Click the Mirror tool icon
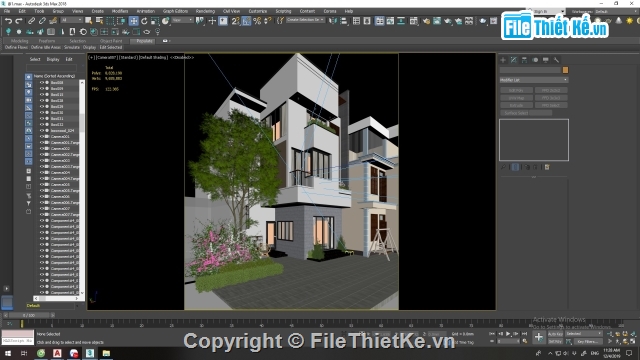This screenshot has height=360, width=640. (333, 20)
